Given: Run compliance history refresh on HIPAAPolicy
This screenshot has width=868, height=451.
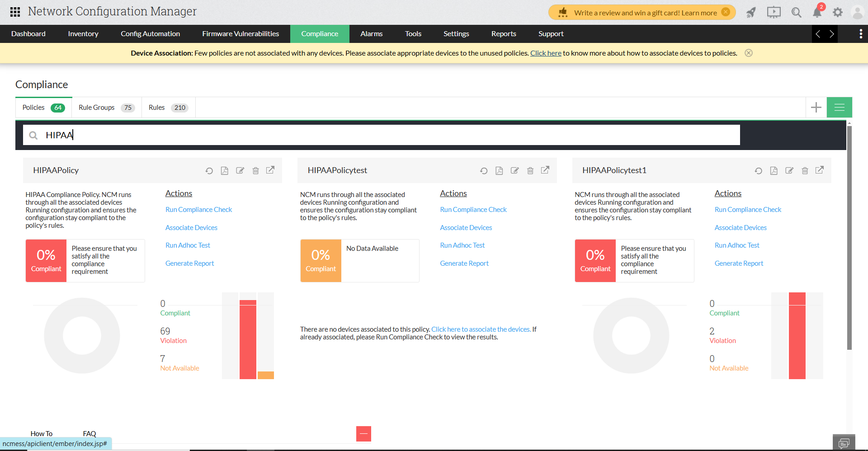Looking at the screenshot, I should 209,170.
